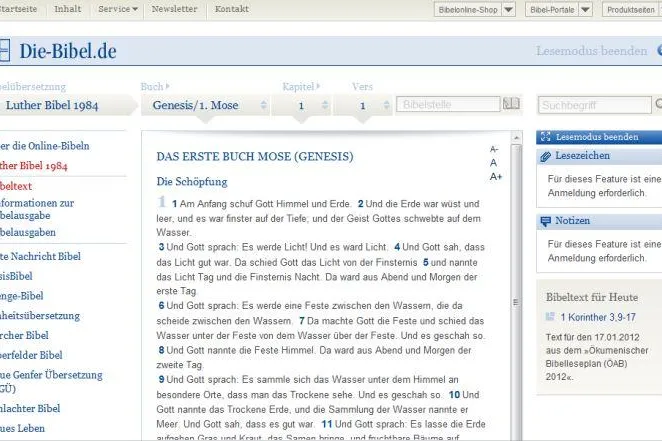Open the Kontakt menu item
Viewport: 662px width, 441px height.
tap(232, 8)
